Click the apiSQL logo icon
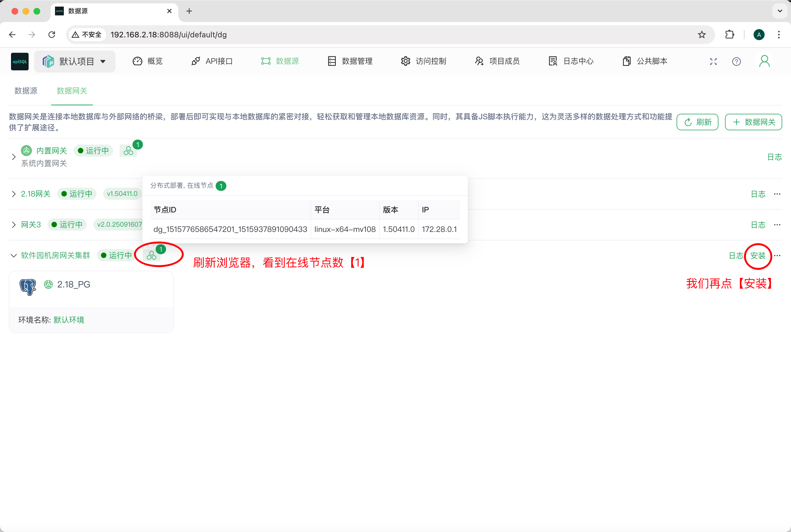The width and height of the screenshot is (791, 532). (x=19, y=61)
